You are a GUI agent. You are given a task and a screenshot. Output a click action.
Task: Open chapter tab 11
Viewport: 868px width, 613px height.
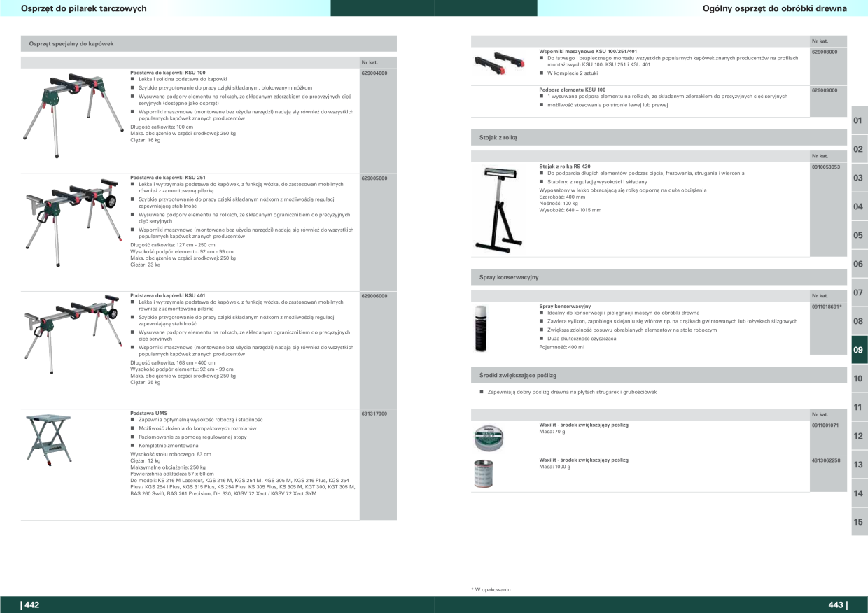point(859,407)
